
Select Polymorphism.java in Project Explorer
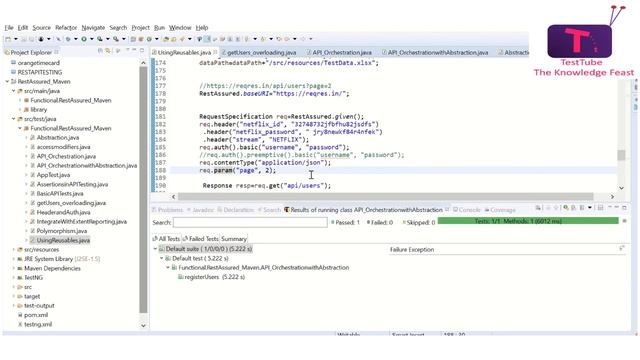point(58,231)
